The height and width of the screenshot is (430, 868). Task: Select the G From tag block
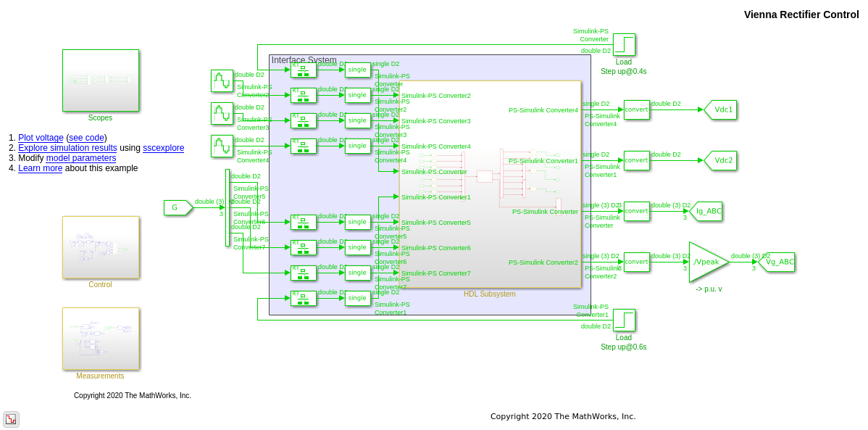coord(178,208)
